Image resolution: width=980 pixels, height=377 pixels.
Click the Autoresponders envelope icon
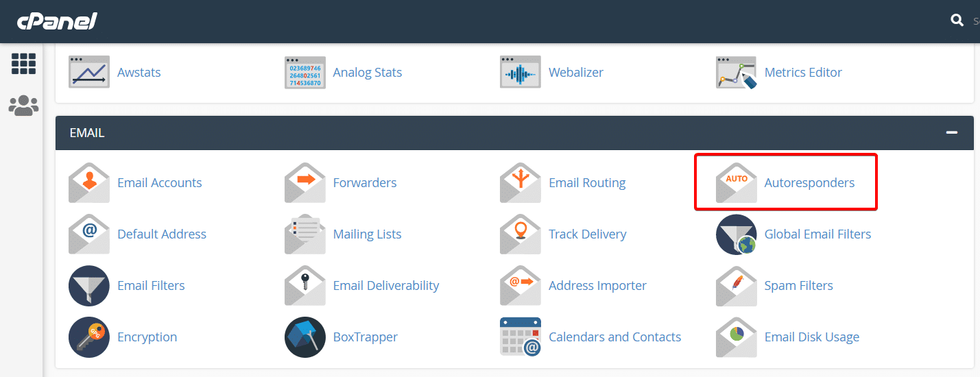(736, 183)
